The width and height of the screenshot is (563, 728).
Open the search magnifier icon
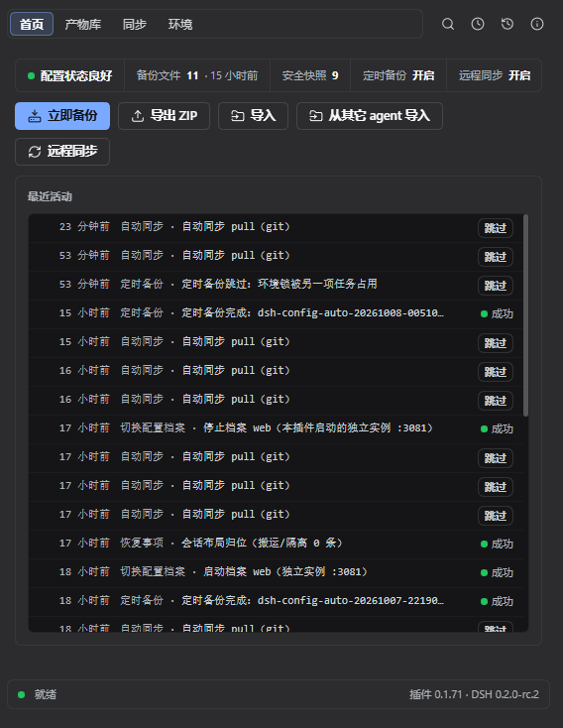pyautogui.click(x=448, y=24)
